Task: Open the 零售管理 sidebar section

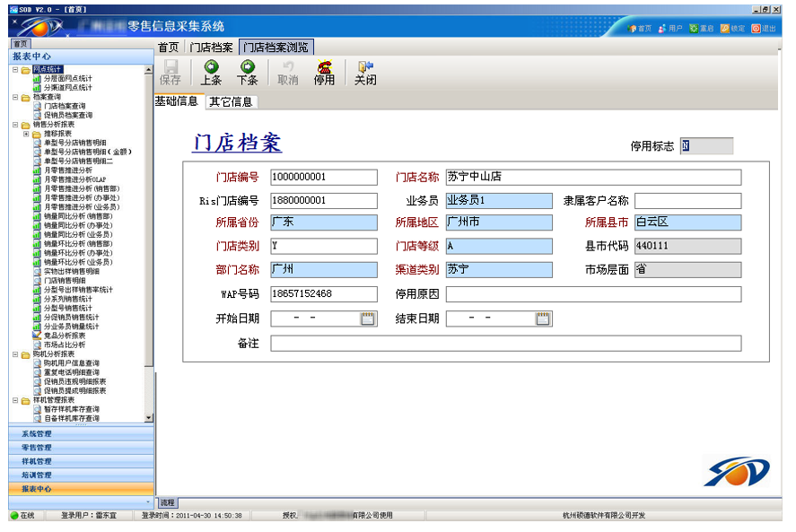Action: click(37, 448)
